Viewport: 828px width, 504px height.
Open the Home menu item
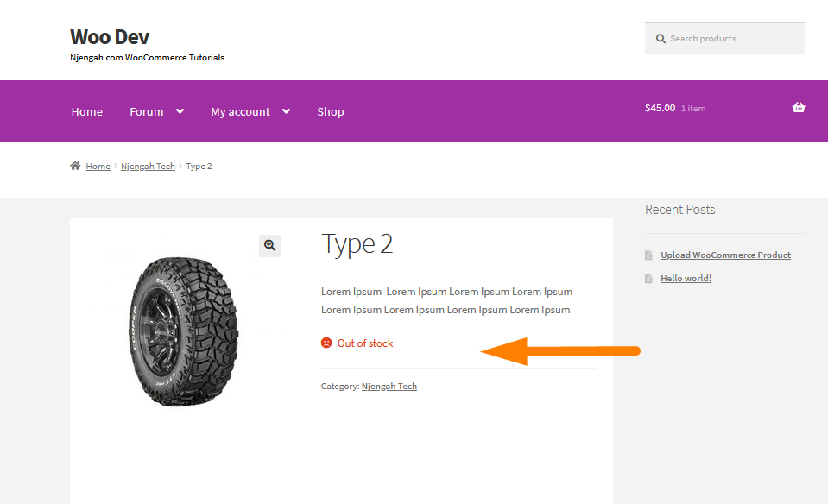[x=87, y=112]
